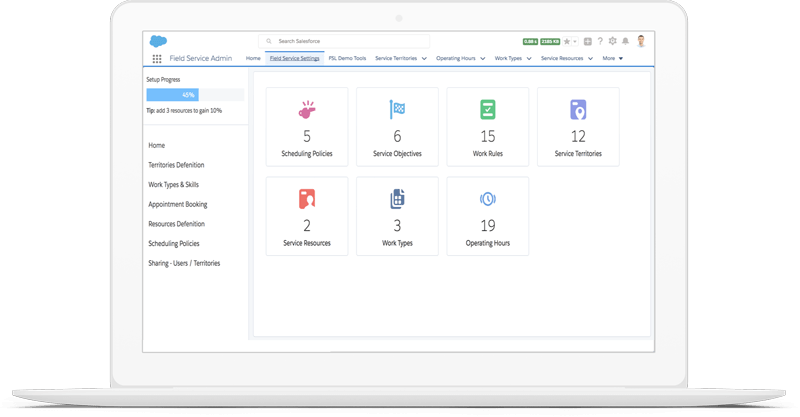This screenshot has width=800, height=417.
Task: Click the number 19 on Operating Hours card
Action: [488, 226]
